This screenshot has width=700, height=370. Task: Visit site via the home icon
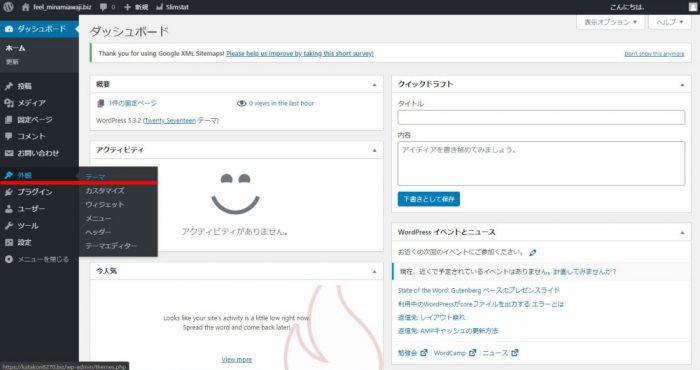point(25,7)
